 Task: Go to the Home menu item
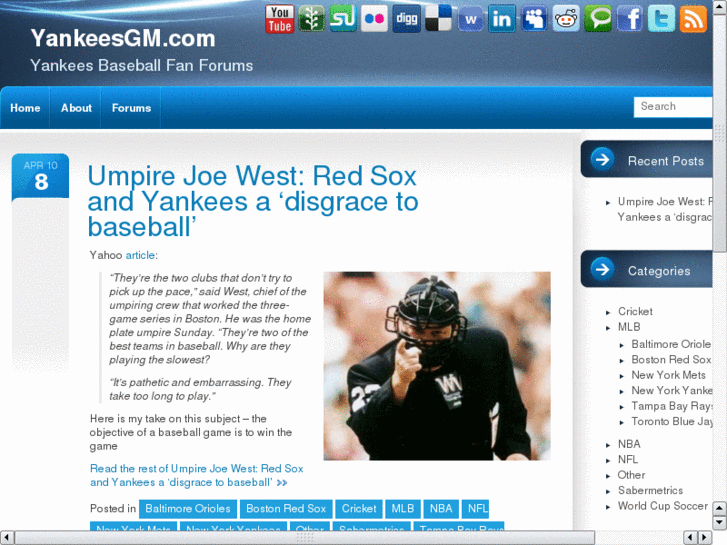[25, 108]
